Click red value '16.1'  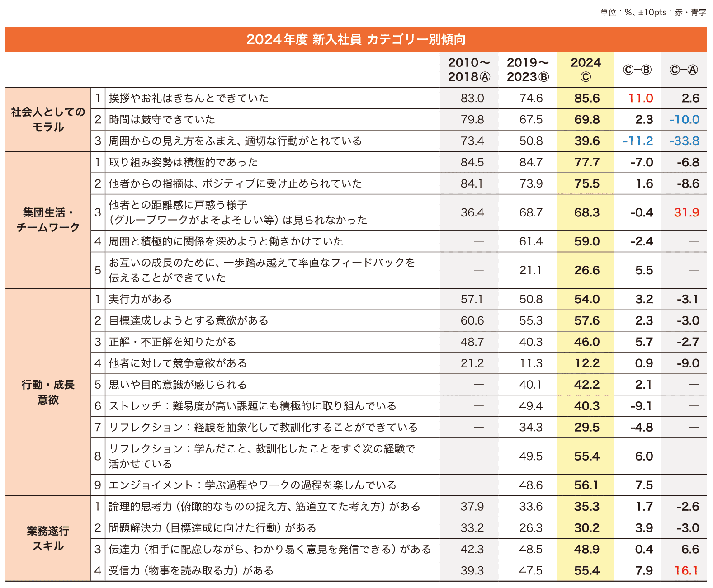(x=687, y=570)
